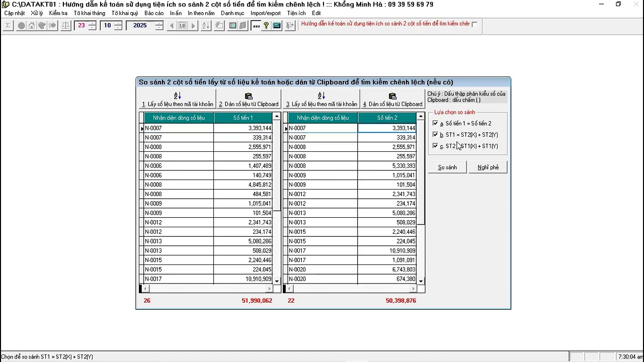Click the exit door toolbar icon
The height and width of the screenshot is (362, 644).
tap(290, 26)
